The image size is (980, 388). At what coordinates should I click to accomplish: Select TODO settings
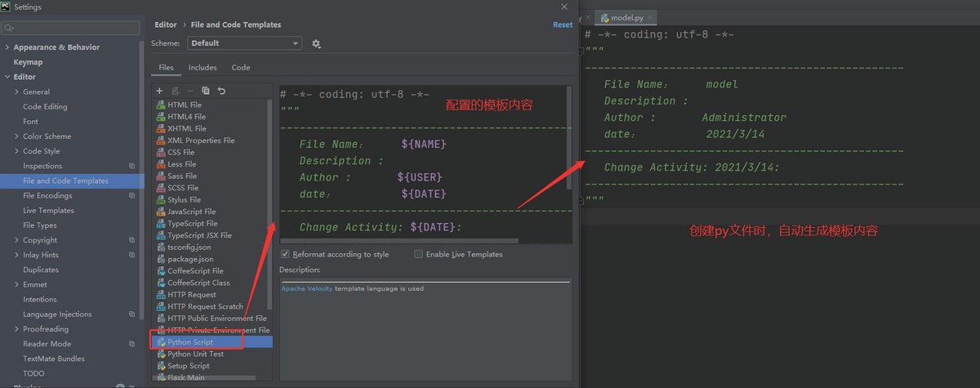click(x=33, y=373)
